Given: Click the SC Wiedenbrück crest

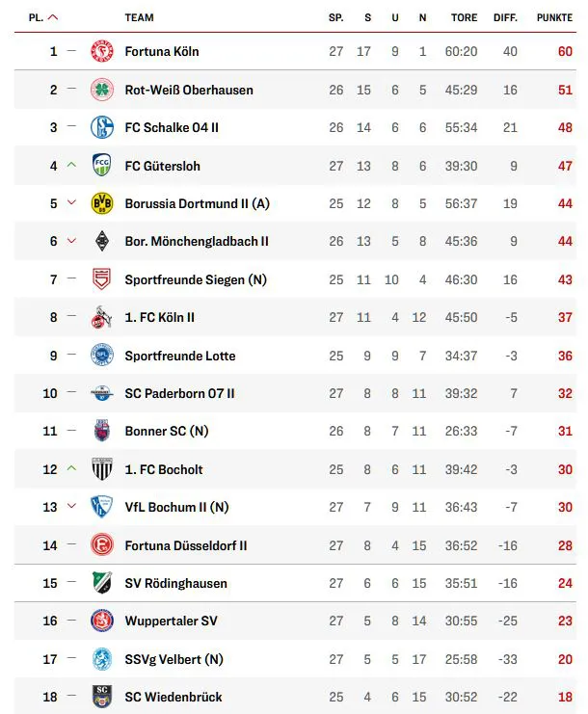Looking at the screenshot, I should pyautogui.click(x=101, y=697).
